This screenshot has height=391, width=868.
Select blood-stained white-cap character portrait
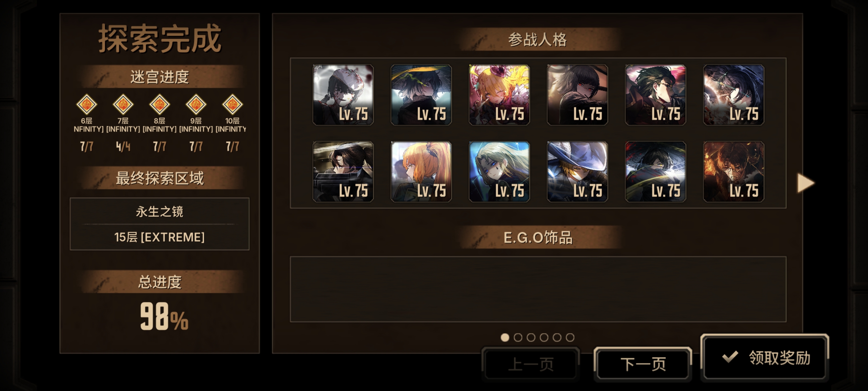pyautogui.click(x=343, y=95)
